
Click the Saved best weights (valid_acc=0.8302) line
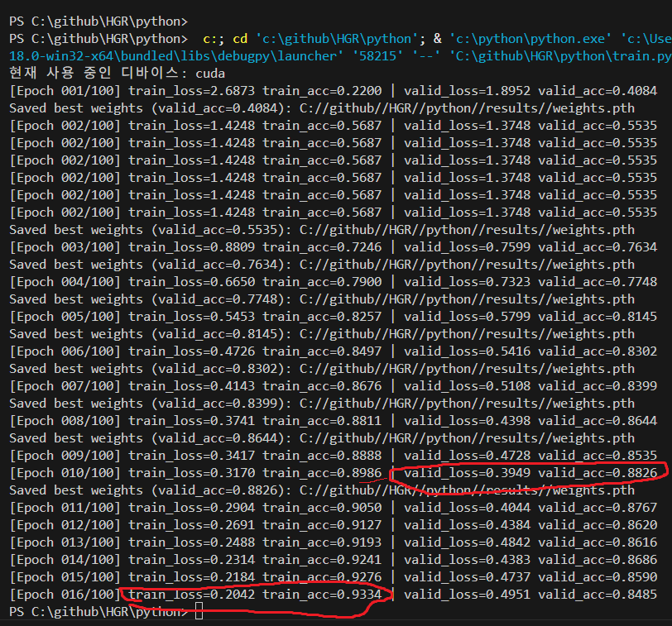(322, 369)
